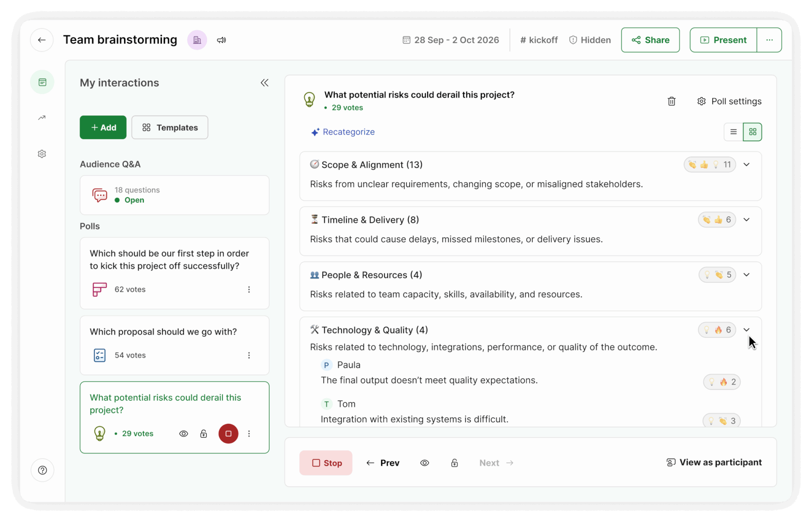Toggle lock on active poll card
This screenshot has width=812, height=522.
coord(203,434)
